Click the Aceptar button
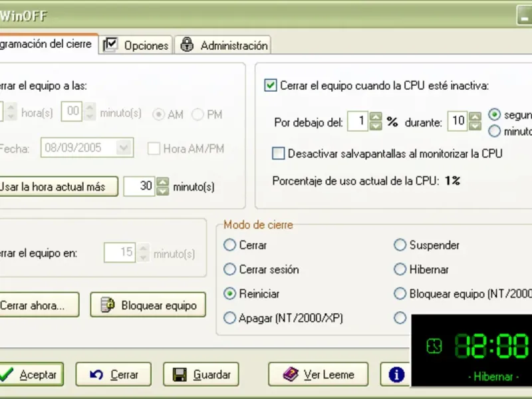Viewport: 532px width, 399px height. pyautogui.click(x=31, y=374)
